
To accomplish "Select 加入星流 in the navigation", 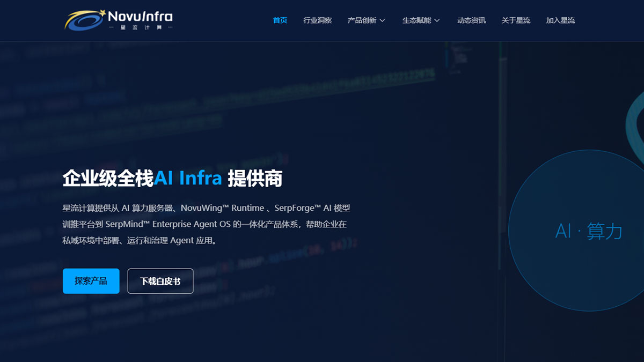I will 560,20.
